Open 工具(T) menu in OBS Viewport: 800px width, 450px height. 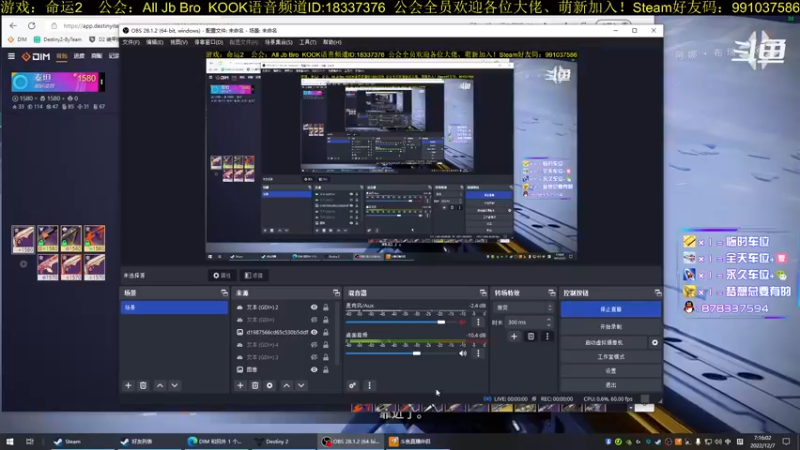(x=308, y=42)
